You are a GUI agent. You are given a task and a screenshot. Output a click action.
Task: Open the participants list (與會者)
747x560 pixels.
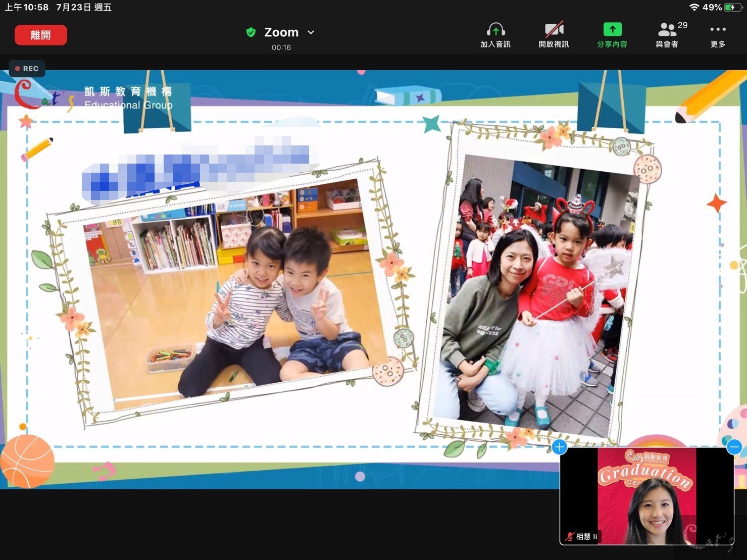tap(667, 30)
